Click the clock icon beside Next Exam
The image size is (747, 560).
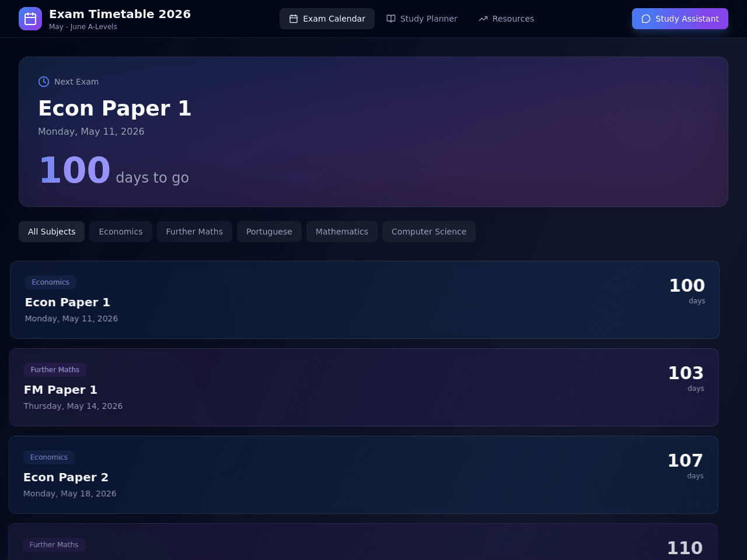(x=44, y=82)
